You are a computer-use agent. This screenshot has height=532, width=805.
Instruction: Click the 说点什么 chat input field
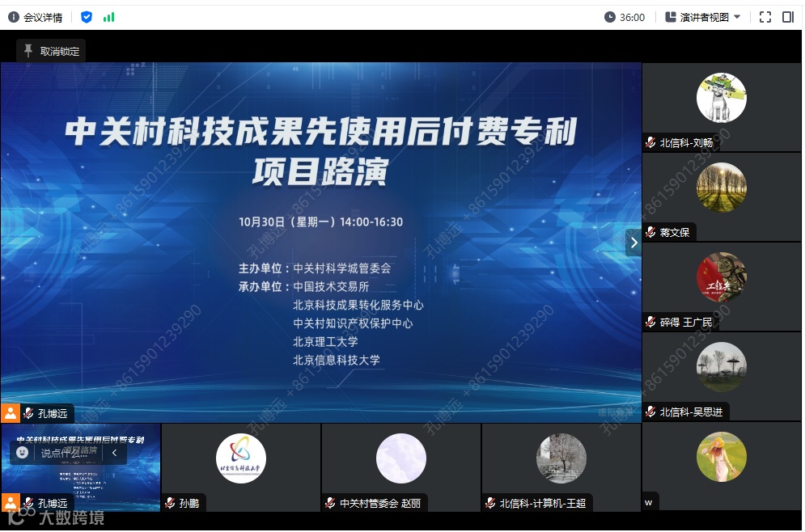click(66, 453)
